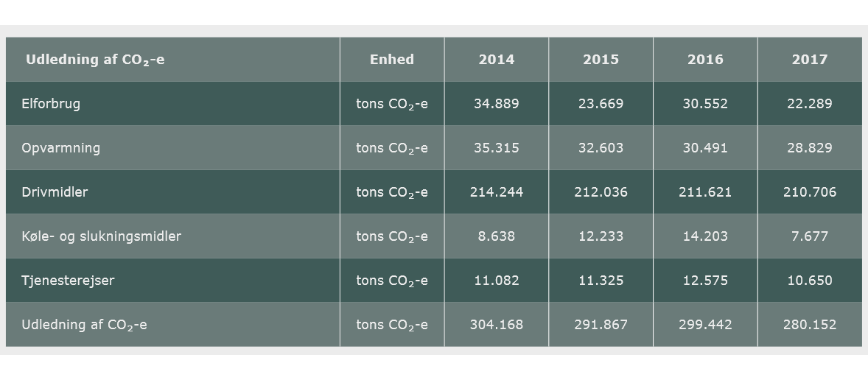868x380 pixels.
Task: Click total 2017 value 280.152
Action: 809,325
